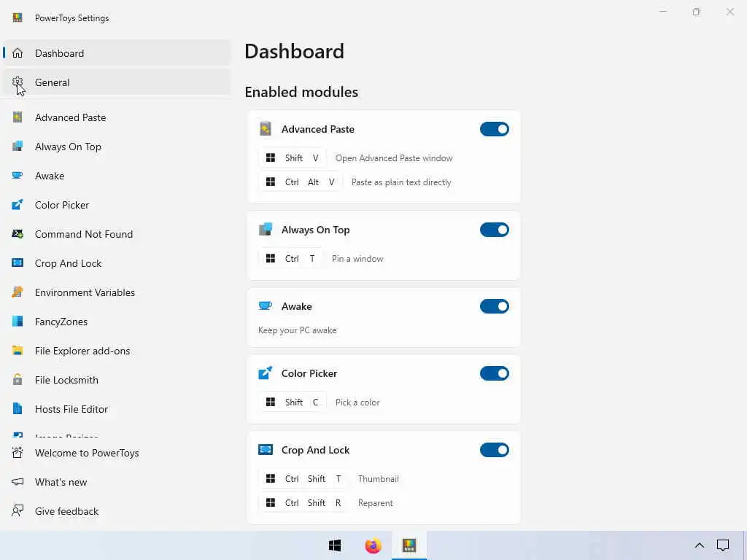Click the Environment Variables sidebar icon
This screenshot has width=747, height=560.
pos(18,292)
